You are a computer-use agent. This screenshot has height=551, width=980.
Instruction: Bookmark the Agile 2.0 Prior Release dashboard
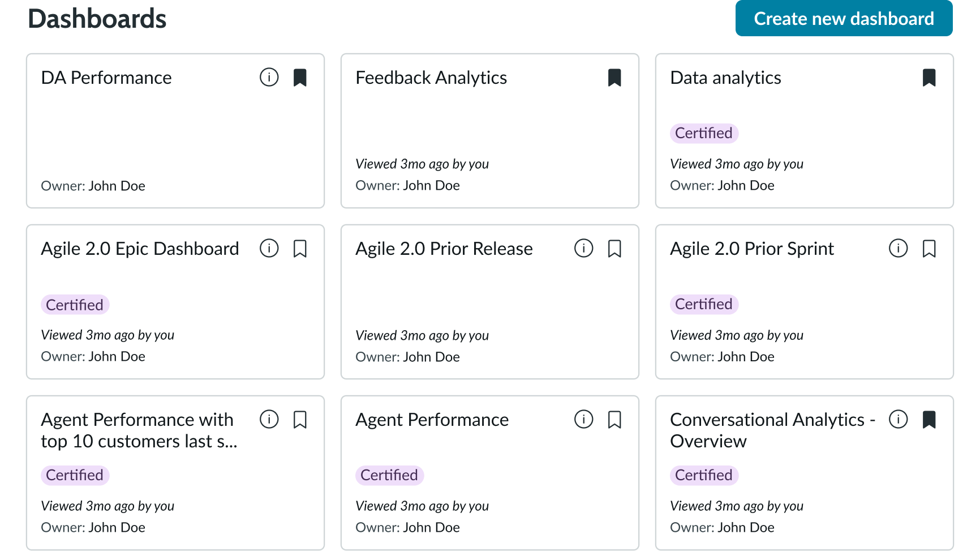click(x=615, y=248)
